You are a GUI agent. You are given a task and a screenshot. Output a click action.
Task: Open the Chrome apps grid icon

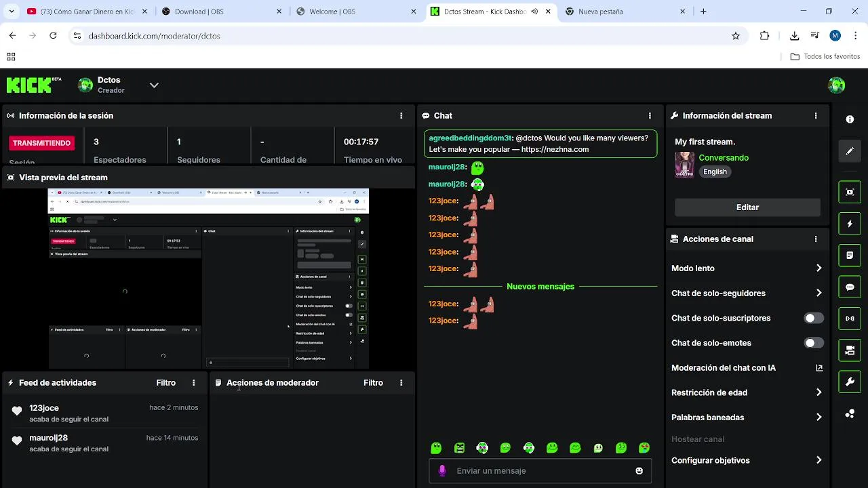(11, 57)
